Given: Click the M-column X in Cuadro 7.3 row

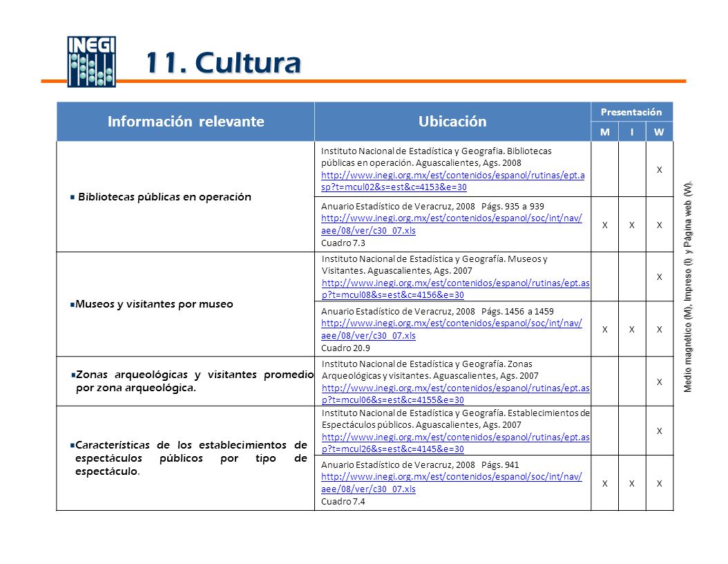Looking at the screenshot, I should [604, 225].
